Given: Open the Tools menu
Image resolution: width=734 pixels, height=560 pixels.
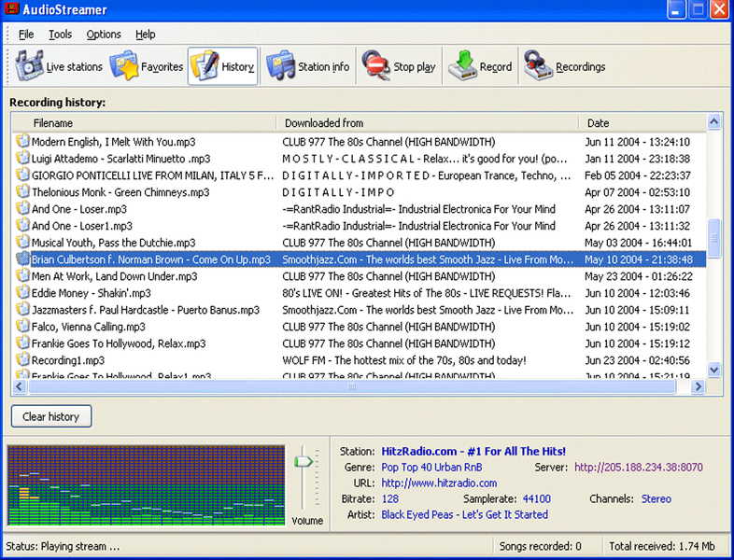Looking at the screenshot, I should [x=60, y=35].
